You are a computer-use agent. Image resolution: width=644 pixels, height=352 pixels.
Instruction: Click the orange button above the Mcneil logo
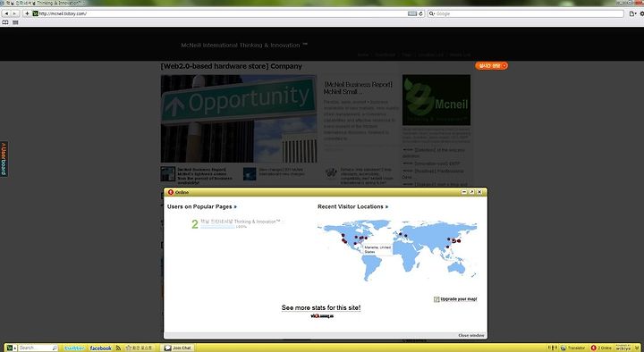[x=491, y=65]
